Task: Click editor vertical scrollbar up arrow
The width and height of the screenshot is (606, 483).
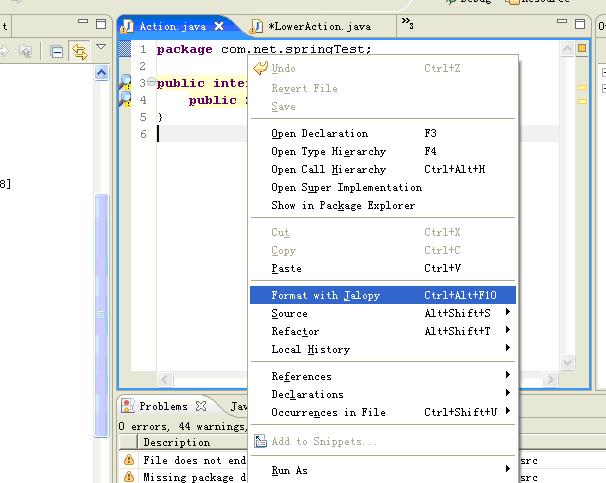Action: [567, 49]
